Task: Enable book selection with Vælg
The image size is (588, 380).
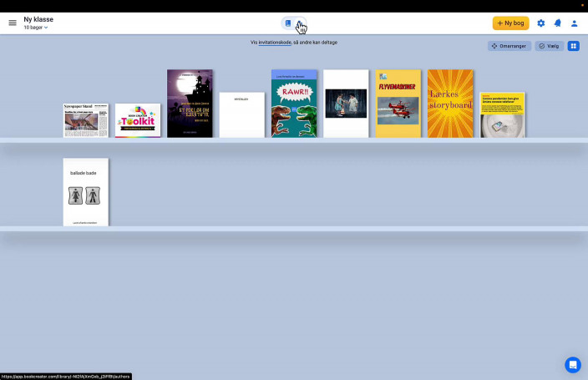Action: pos(549,46)
